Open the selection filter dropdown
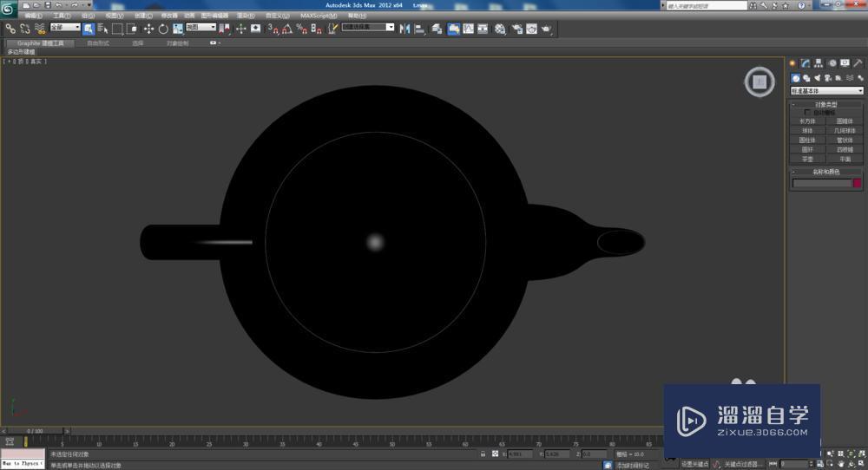The image size is (868, 470). click(x=64, y=28)
